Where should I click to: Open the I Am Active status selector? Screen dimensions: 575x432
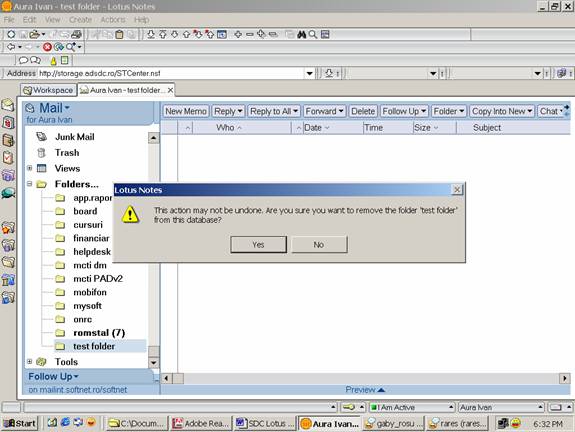[412, 407]
